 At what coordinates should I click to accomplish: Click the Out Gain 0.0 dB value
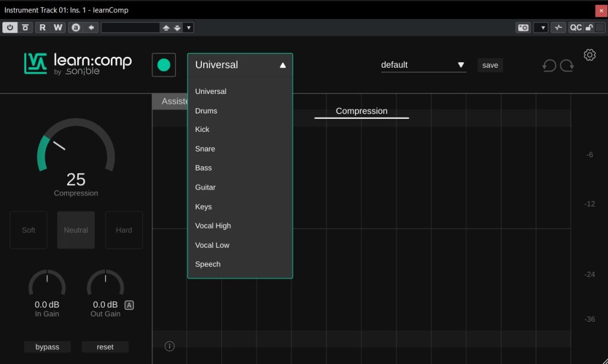(x=105, y=305)
